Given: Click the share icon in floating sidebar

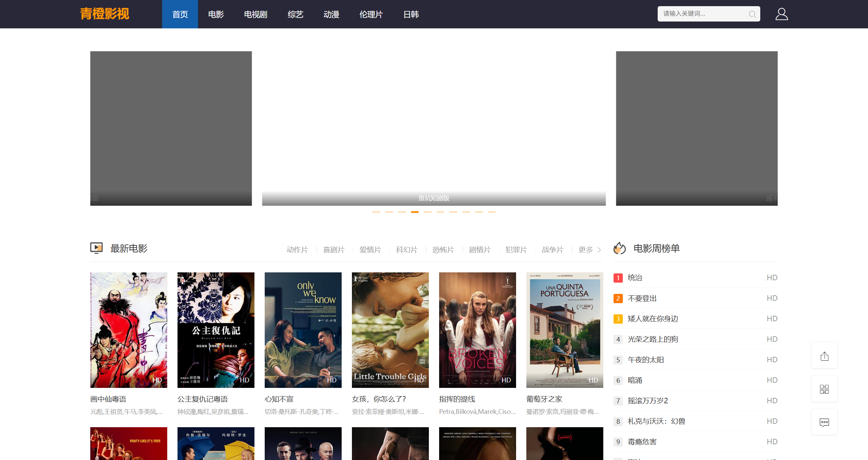Looking at the screenshot, I should [x=824, y=356].
